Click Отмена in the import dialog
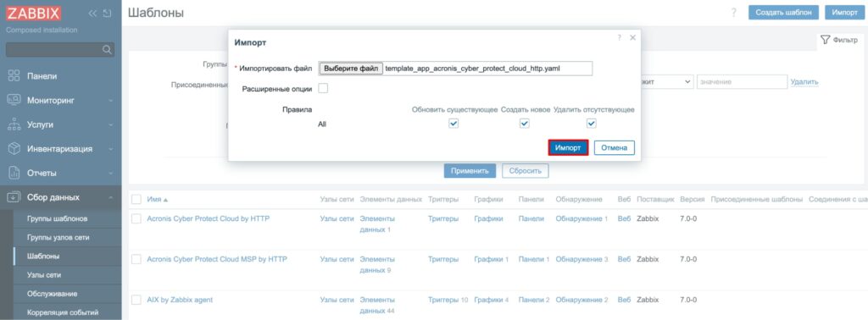The width and height of the screenshot is (868, 320). 614,147
